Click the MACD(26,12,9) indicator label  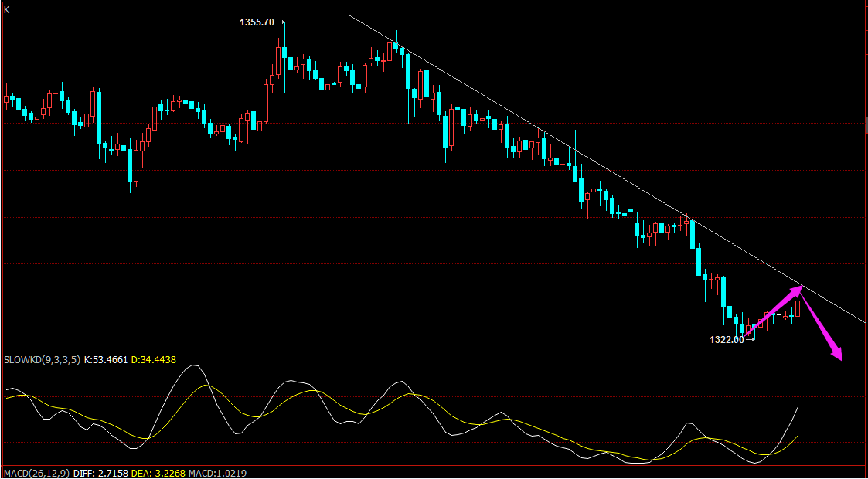36,474
